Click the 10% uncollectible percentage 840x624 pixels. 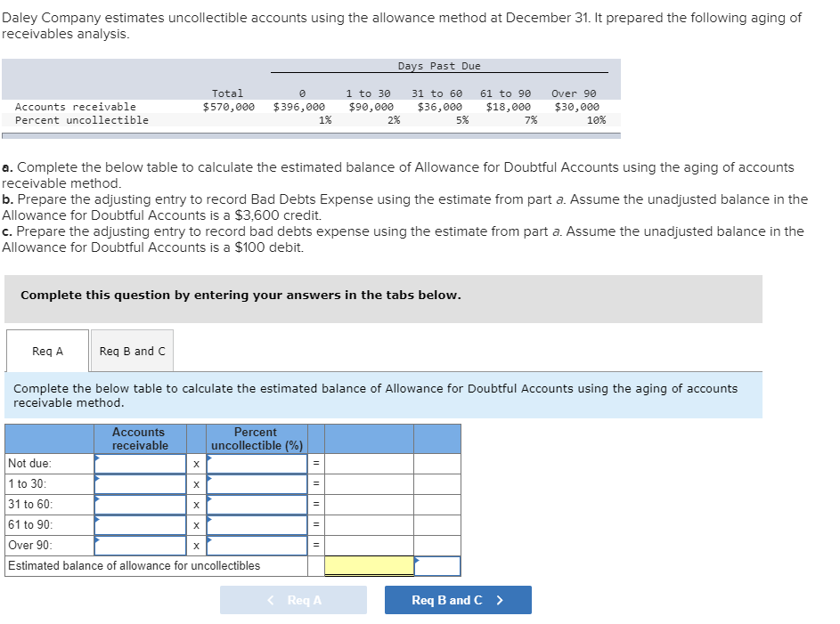[596, 120]
